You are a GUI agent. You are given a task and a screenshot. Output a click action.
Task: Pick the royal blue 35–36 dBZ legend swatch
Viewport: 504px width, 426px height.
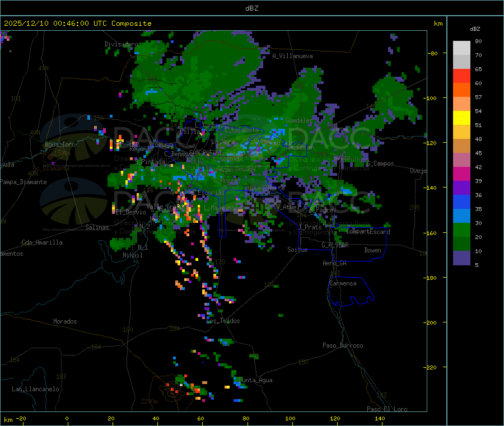pyautogui.click(x=461, y=202)
